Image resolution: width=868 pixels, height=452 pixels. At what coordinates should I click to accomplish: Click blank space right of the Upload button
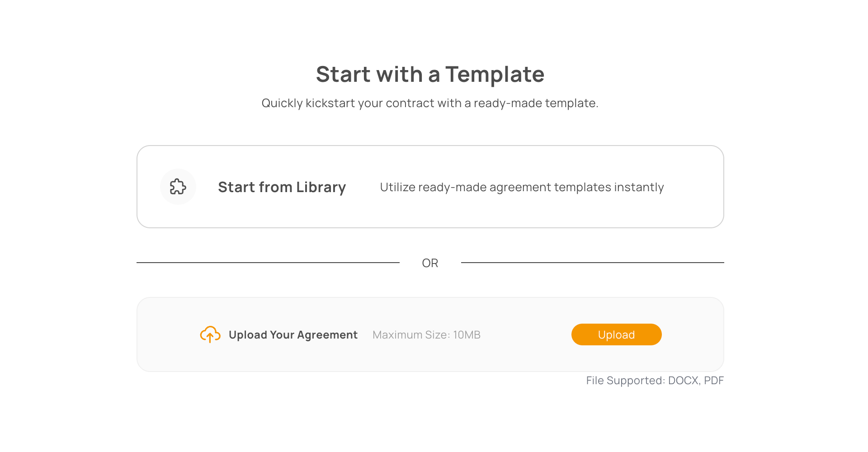692,334
